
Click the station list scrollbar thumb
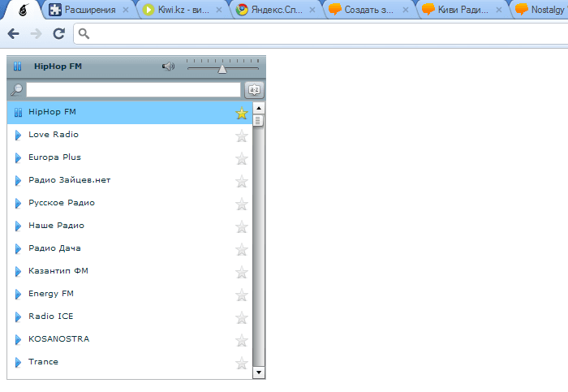point(258,121)
